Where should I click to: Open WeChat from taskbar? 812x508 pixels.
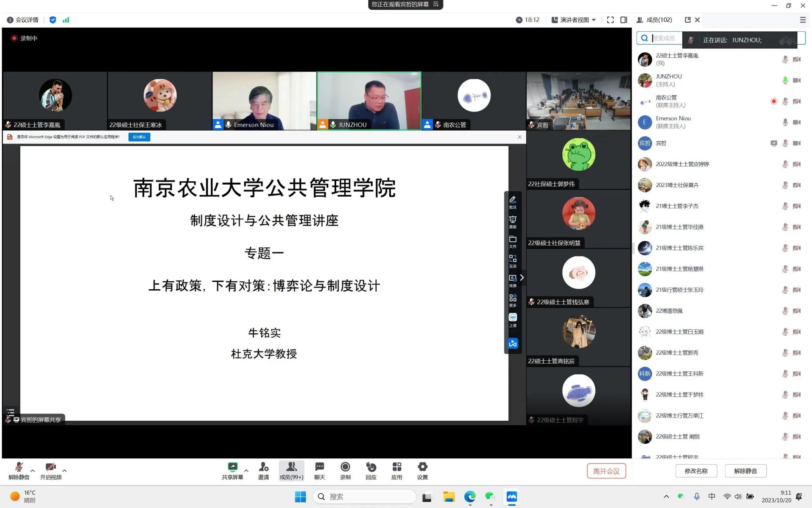click(x=490, y=496)
